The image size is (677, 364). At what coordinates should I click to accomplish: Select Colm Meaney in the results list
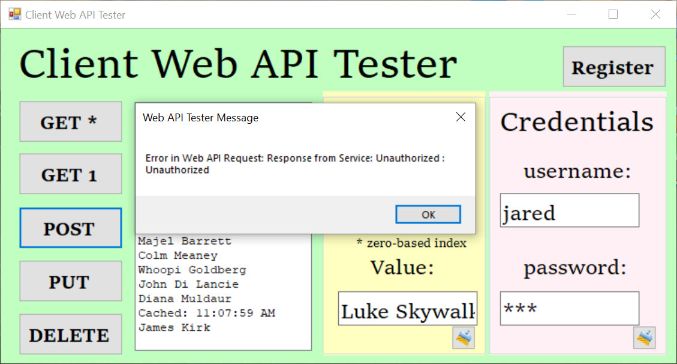click(178, 256)
